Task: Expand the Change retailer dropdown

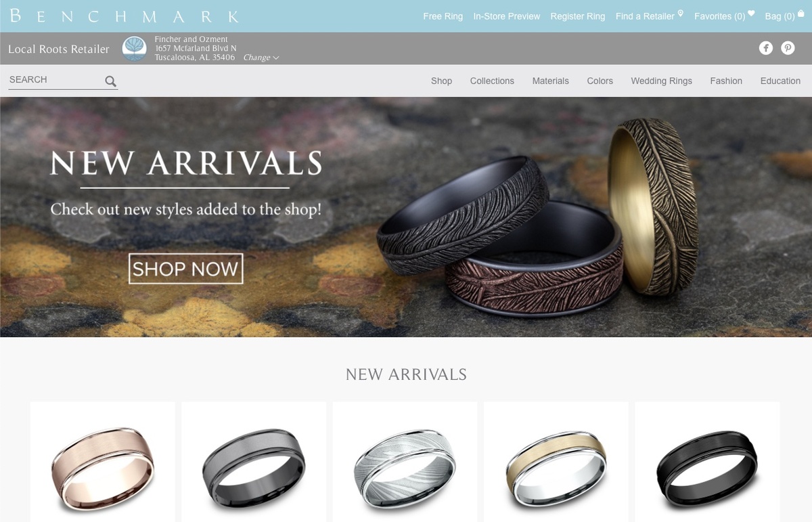Action: (261, 58)
